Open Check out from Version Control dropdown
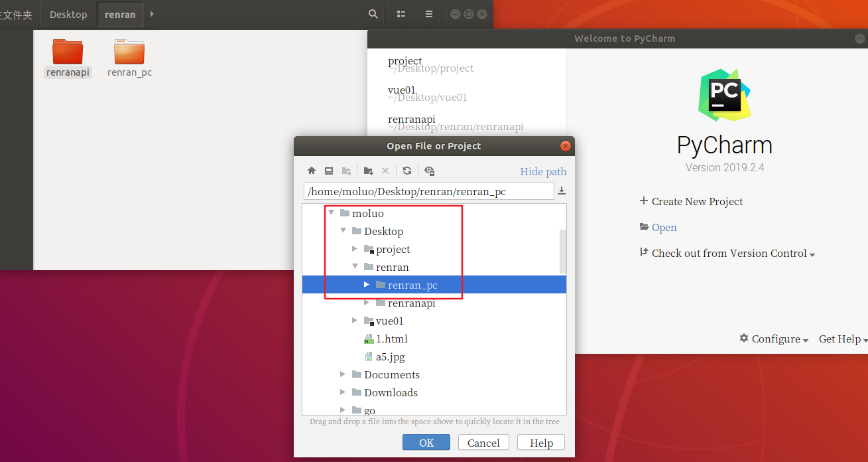868x462 pixels. point(727,253)
